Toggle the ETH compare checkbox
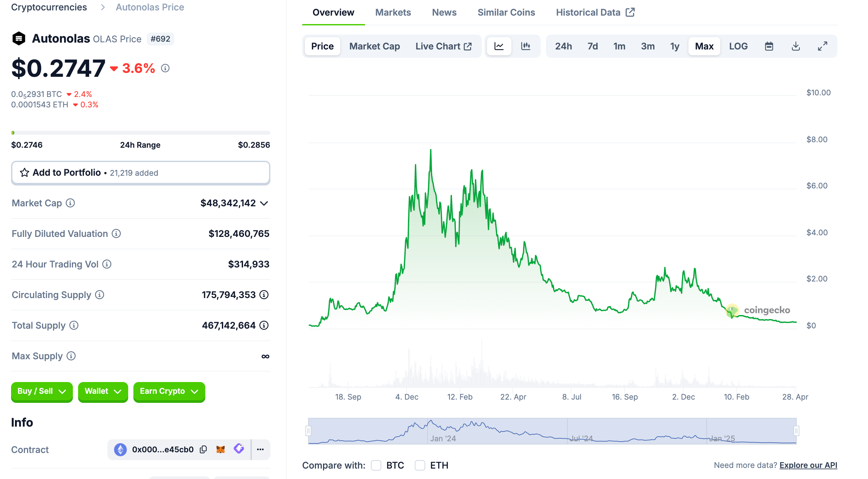The height and width of the screenshot is (479, 868). [420, 466]
